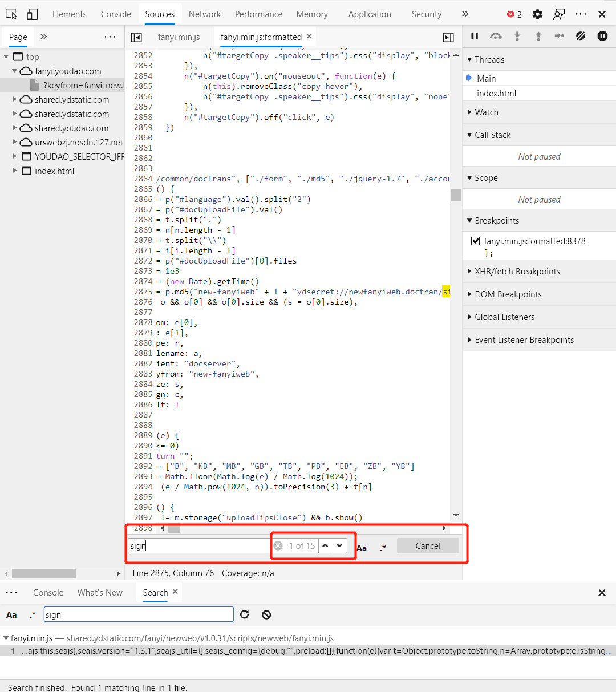Image resolution: width=616 pixels, height=692 pixels.
Task: Activate the inspect element picker icon
Action: pos(11,14)
